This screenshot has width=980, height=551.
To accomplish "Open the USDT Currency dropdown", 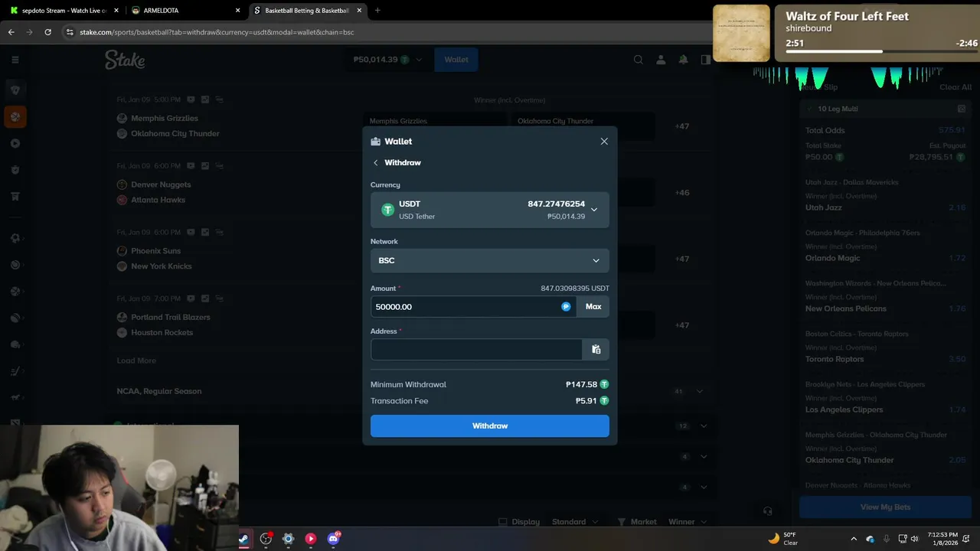I will click(490, 210).
